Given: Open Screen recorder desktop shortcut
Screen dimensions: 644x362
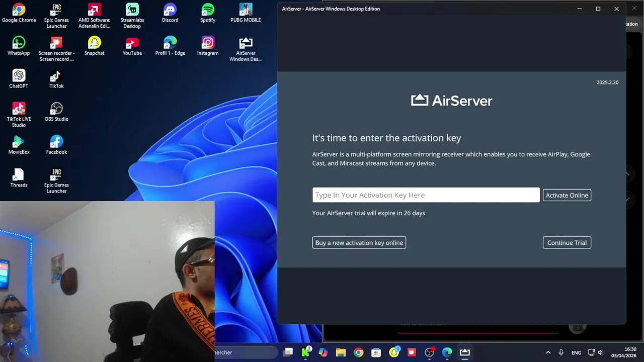Looking at the screenshot, I should [56, 49].
